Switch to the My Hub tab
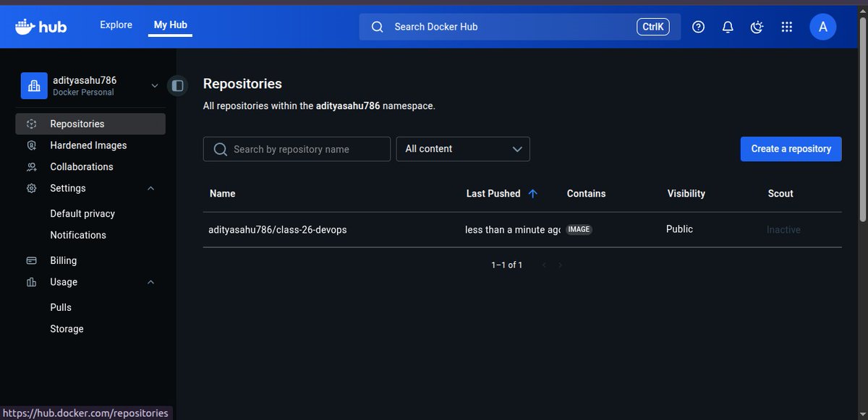Screen dimensions: 868x420 pos(171,25)
